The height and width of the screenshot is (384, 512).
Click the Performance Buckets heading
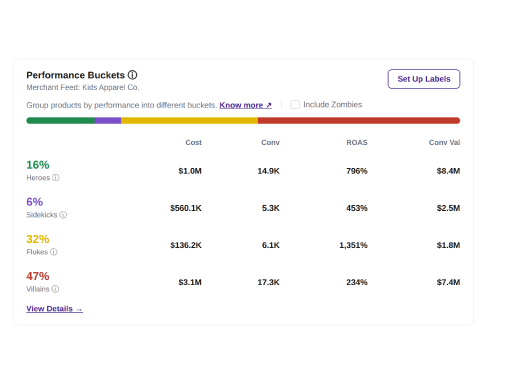click(75, 75)
